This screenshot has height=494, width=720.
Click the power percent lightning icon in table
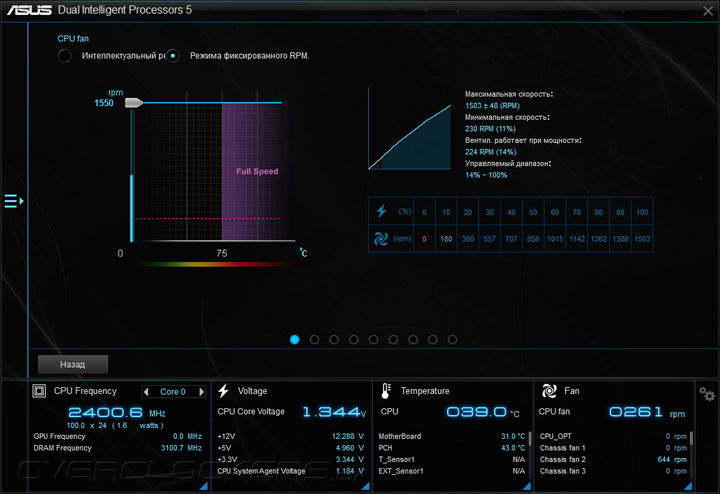(381, 211)
